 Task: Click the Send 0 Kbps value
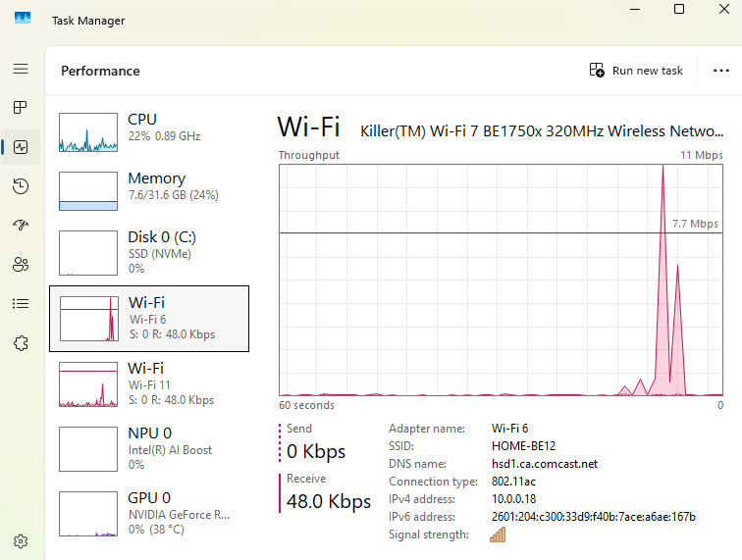click(316, 451)
